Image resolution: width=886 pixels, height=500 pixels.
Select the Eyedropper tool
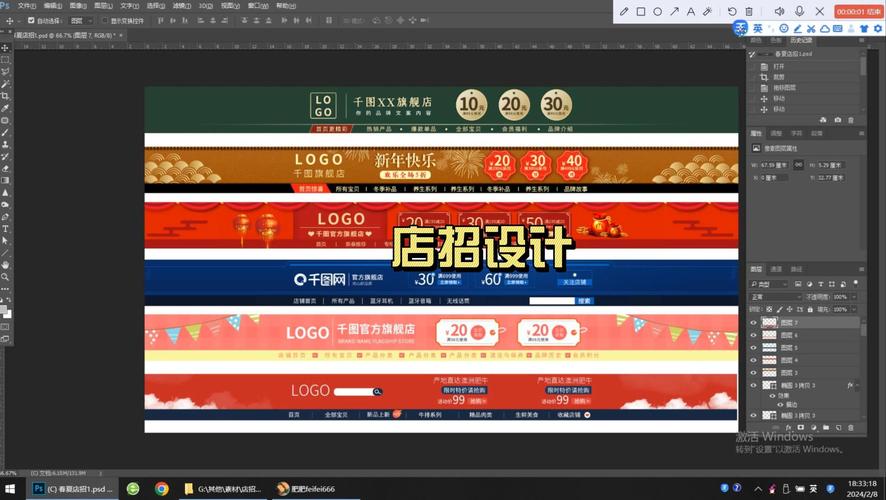(5, 108)
